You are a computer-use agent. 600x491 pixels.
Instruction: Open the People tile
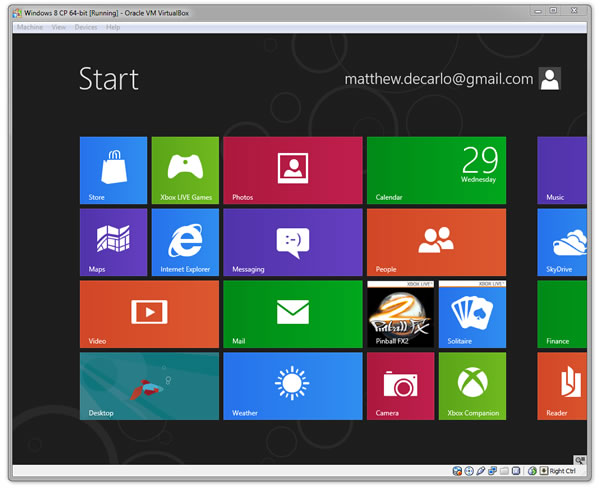pyautogui.click(x=436, y=242)
